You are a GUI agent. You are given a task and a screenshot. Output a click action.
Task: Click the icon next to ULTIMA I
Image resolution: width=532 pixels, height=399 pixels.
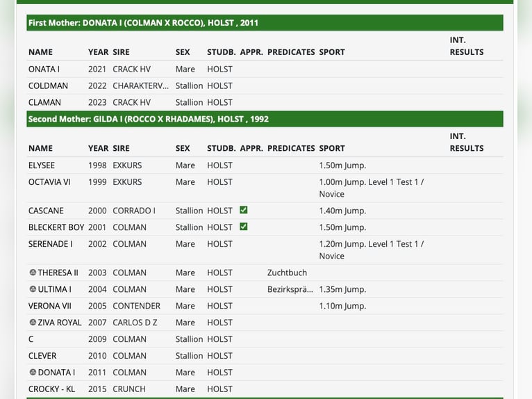pyautogui.click(x=33, y=289)
